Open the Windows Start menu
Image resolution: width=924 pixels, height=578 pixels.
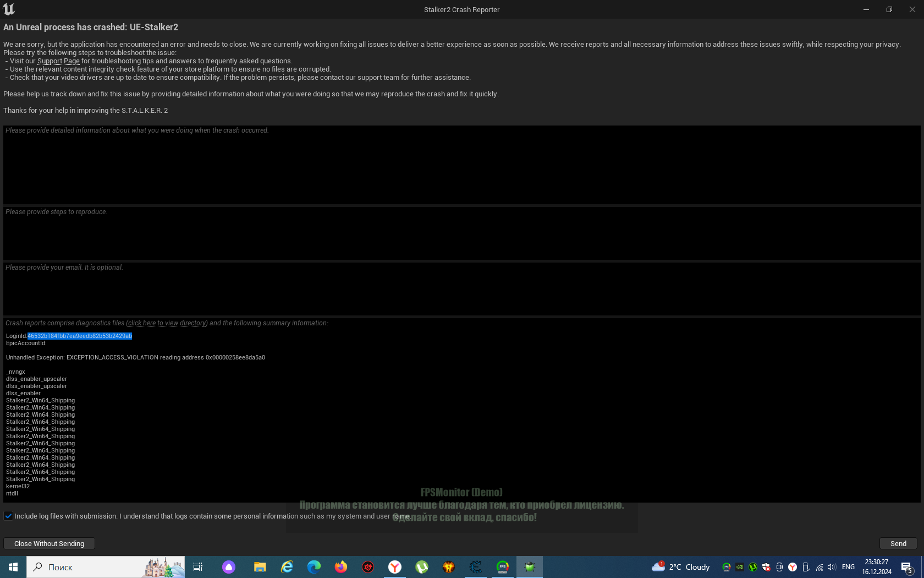(13, 567)
